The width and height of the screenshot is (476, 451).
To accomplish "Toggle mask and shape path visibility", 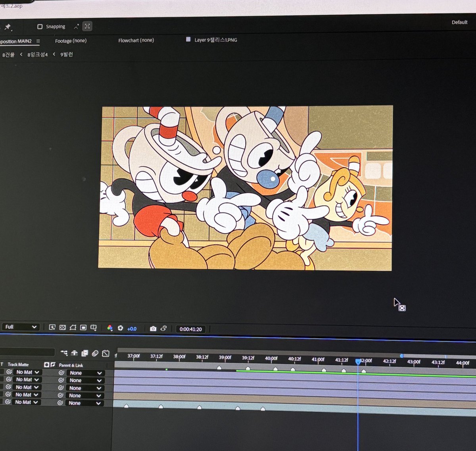I will [x=73, y=327].
